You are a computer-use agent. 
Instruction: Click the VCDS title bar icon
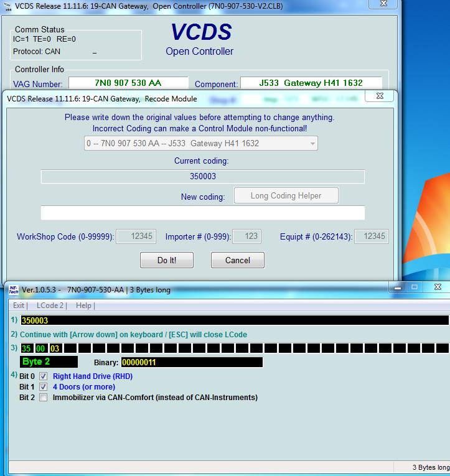pyautogui.click(x=8, y=7)
